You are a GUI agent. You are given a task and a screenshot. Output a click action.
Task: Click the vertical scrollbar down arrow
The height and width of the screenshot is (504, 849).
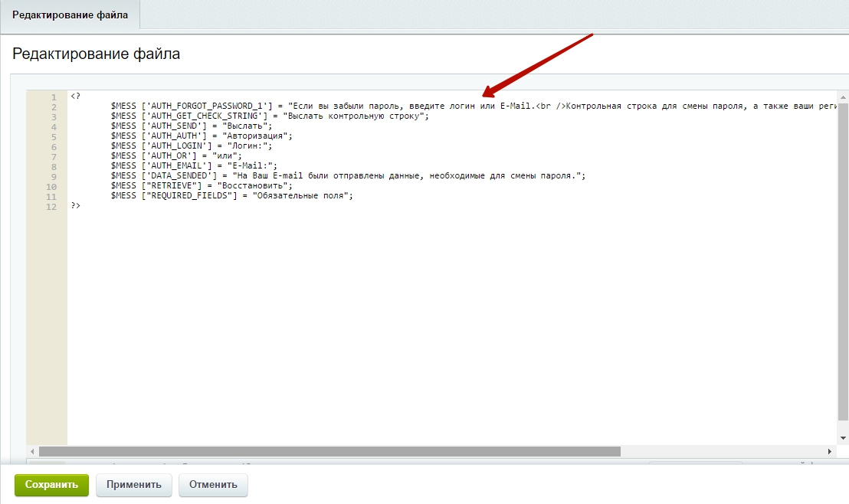(x=843, y=437)
